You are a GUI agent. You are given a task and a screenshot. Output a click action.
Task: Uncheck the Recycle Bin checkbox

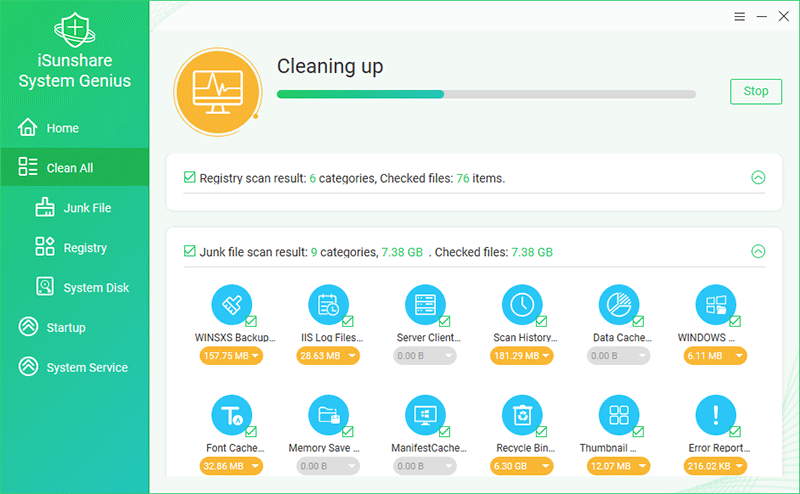pyautogui.click(x=541, y=432)
